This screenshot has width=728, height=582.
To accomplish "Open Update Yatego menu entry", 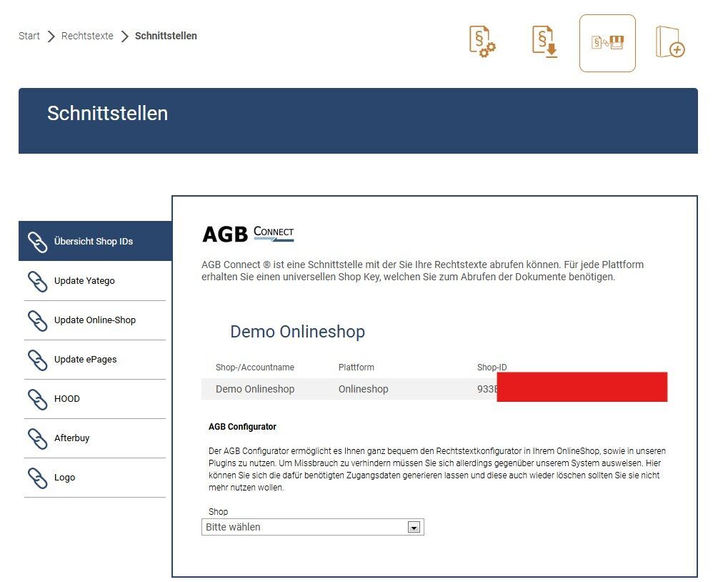I will pos(95,280).
